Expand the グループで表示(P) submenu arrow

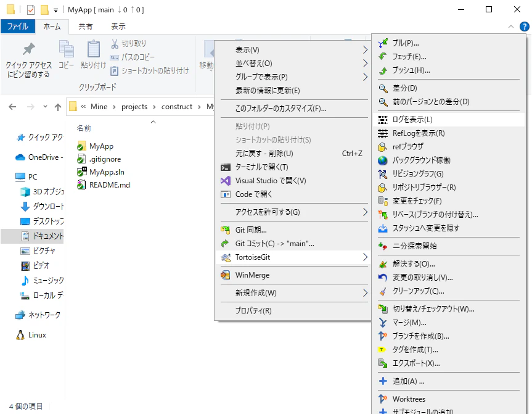tap(365, 77)
